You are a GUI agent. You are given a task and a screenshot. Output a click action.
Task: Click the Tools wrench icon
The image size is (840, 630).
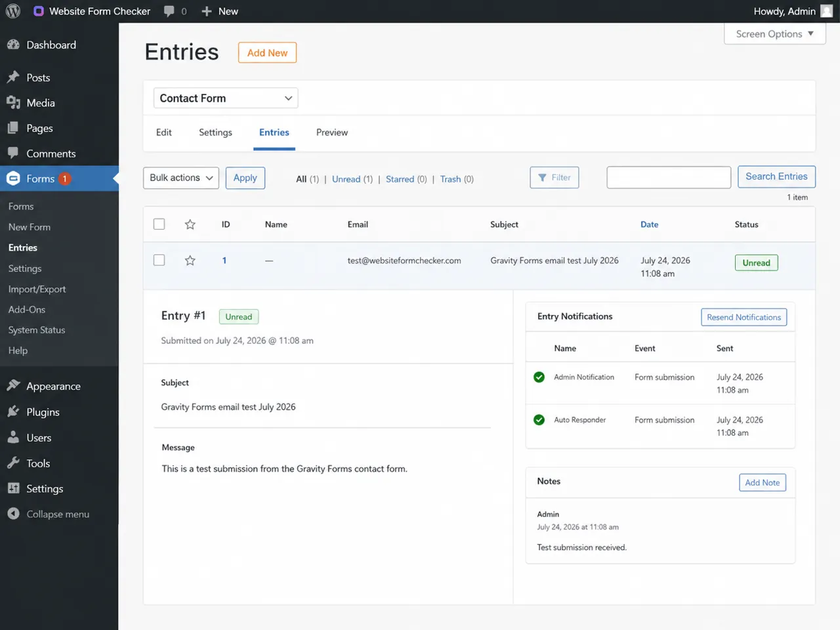coord(13,463)
